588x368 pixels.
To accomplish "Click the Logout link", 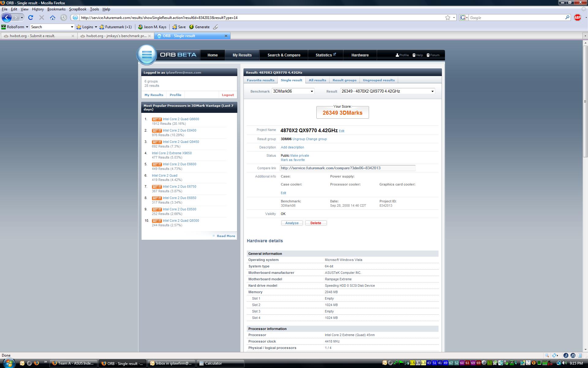I will (228, 95).
